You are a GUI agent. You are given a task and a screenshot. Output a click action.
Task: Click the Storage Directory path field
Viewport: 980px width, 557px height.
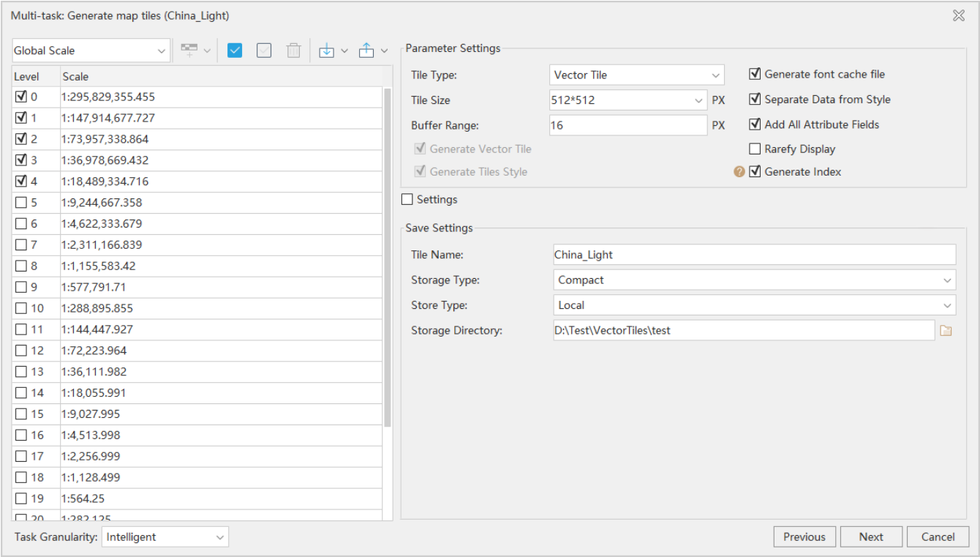pos(744,331)
